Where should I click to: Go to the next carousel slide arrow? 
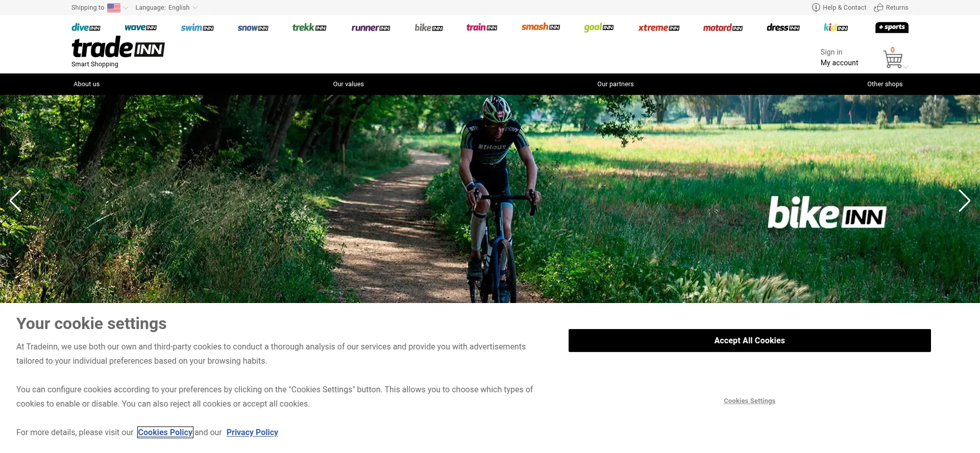point(964,200)
